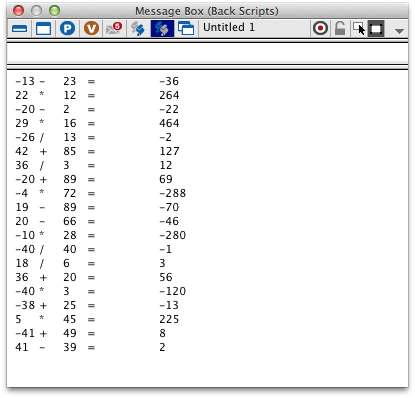Click the result line '41 - 39 = 2'

click(90, 347)
